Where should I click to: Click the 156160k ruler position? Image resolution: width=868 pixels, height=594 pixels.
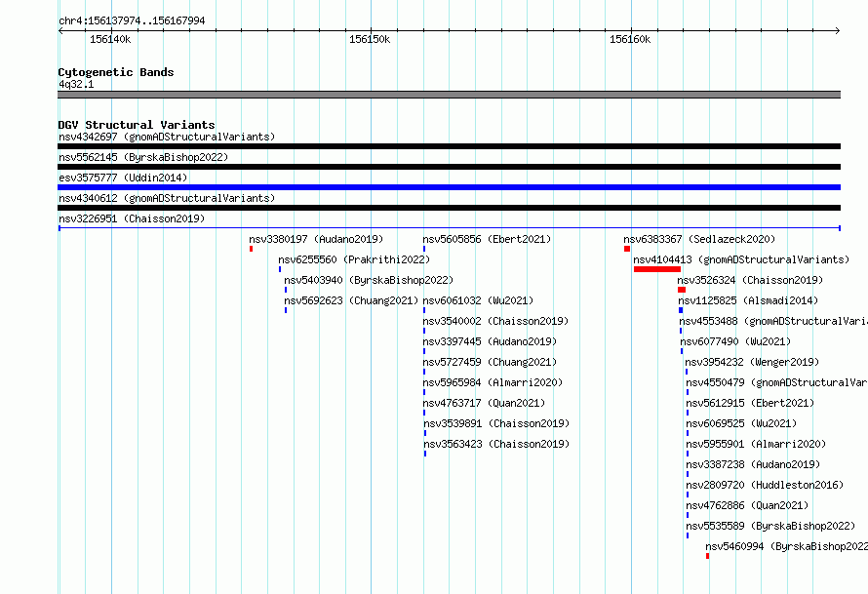coord(630,39)
